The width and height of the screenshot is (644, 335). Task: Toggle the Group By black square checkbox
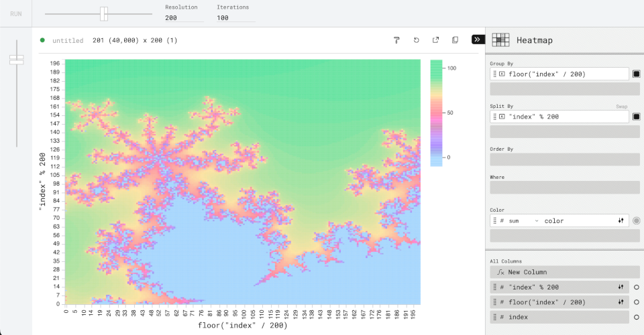click(x=636, y=74)
